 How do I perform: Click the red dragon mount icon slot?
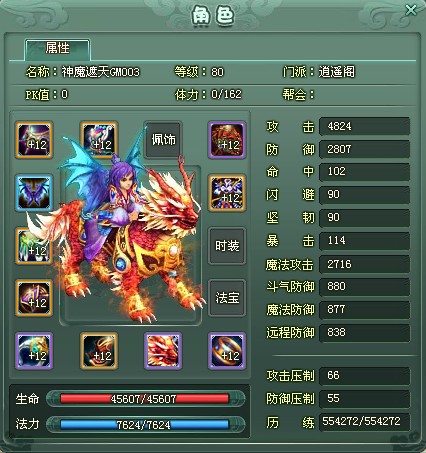163,351
